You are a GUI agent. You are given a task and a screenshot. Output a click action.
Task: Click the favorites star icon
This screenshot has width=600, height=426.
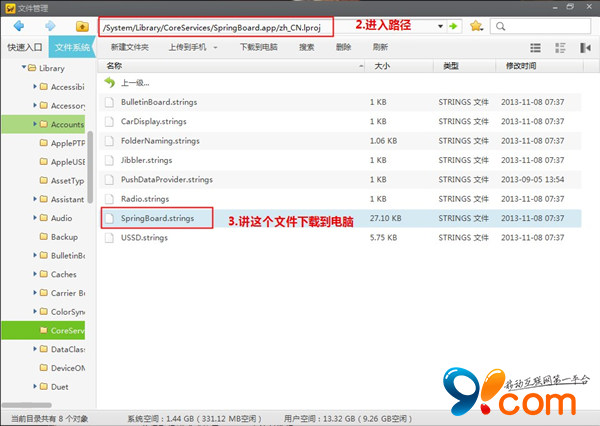coord(476,25)
